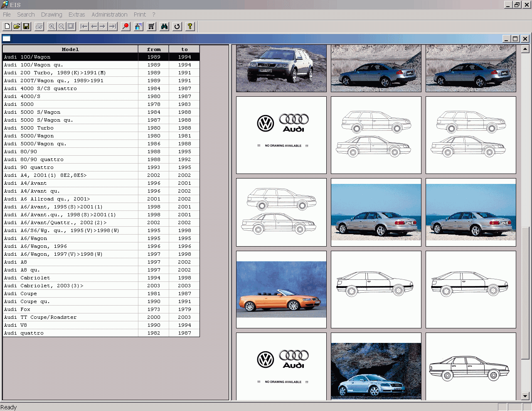Select the Audi Fox row
532x411 pixels.
pyautogui.click(x=101, y=309)
